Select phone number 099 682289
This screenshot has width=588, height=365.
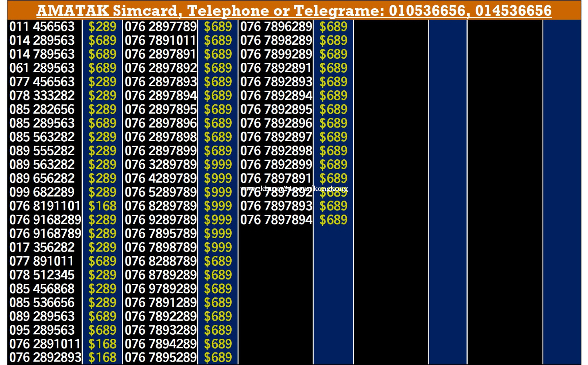pyautogui.click(x=42, y=192)
